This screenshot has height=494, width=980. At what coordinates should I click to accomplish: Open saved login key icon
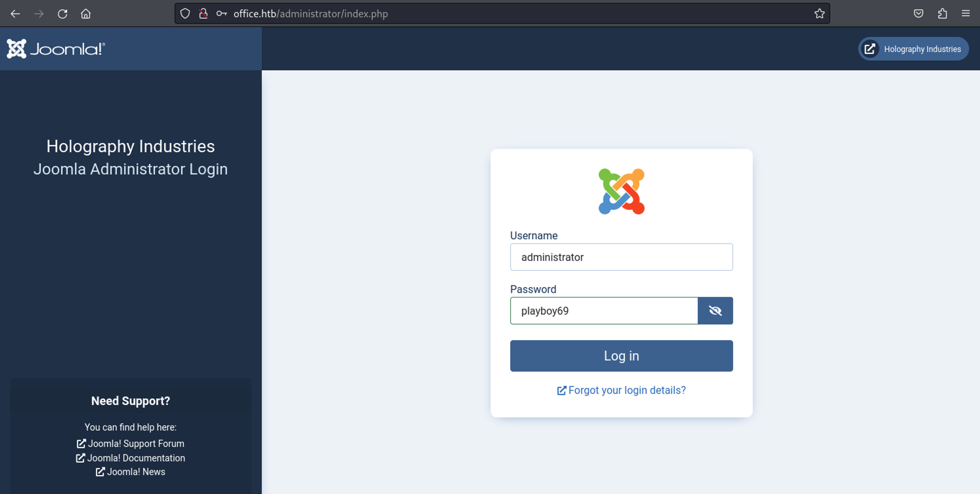click(221, 14)
